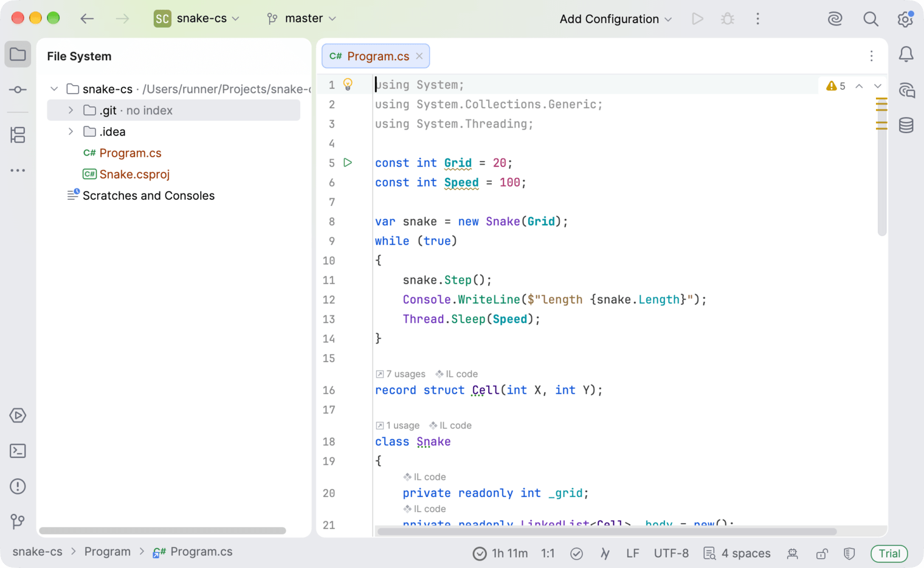Open the Services tool window
Image resolution: width=924 pixels, height=568 pixels.
coord(18,416)
